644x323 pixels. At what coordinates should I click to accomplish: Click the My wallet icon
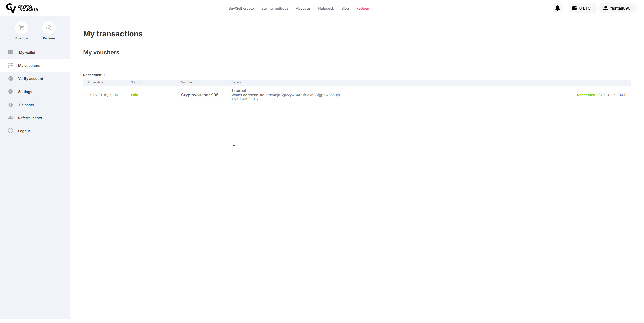[x=11, y=52]
